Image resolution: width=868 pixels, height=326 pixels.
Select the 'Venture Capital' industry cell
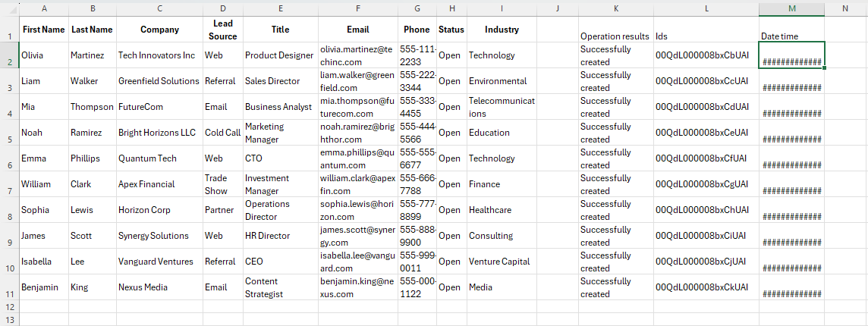(502, 262)
